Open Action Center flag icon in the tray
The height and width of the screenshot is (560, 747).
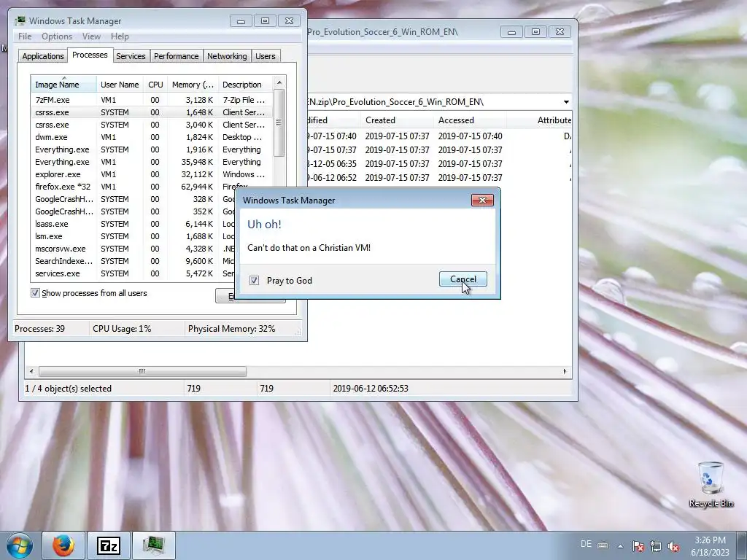click(638, 546)
